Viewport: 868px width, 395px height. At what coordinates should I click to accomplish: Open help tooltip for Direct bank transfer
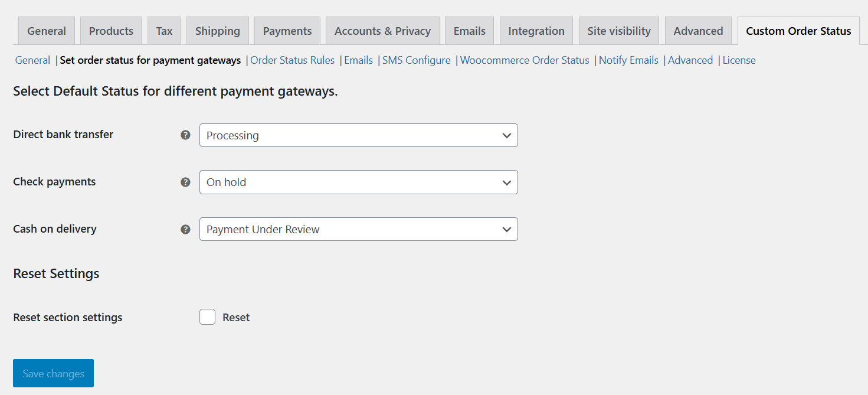pos(185,135)
